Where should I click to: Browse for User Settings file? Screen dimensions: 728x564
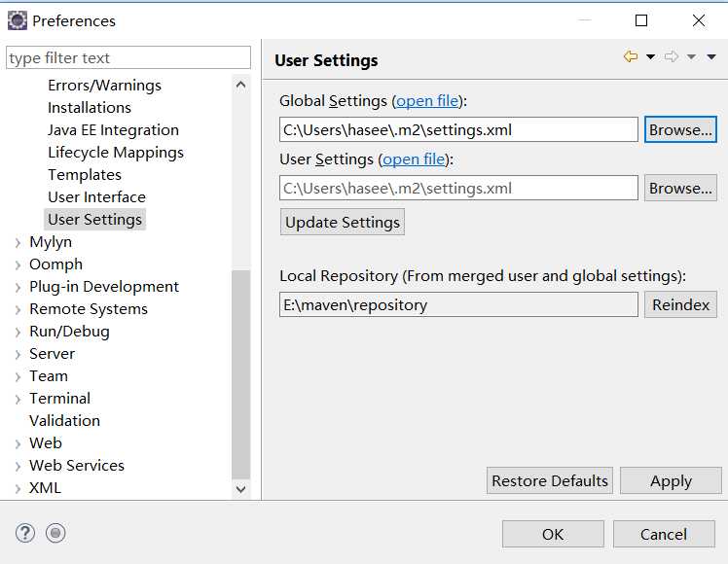680,188
